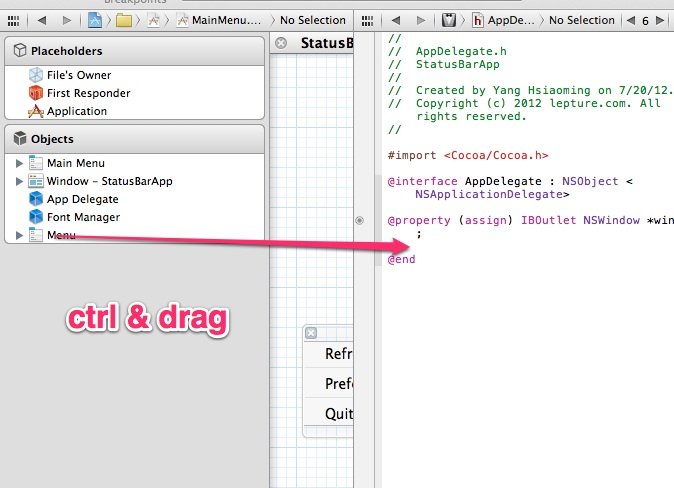Click IBOutlet keyword in code
Image resolution: width=674 pixels, height=488 pixels.
548,220
